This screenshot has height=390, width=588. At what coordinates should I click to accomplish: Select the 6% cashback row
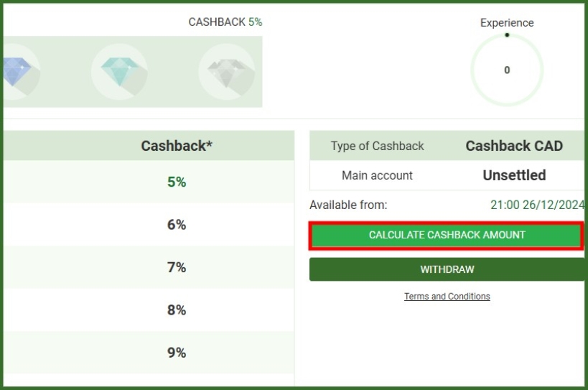pyautogui.click(x=149, y=225)
